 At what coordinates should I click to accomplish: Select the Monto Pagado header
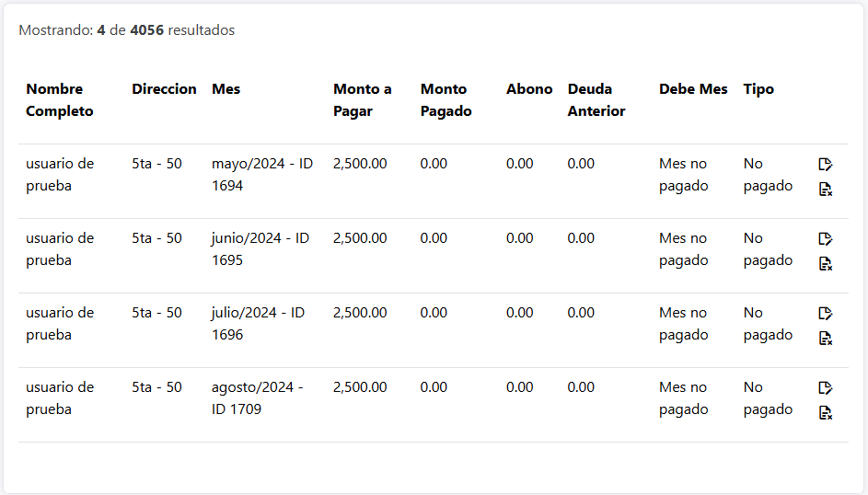446,100
